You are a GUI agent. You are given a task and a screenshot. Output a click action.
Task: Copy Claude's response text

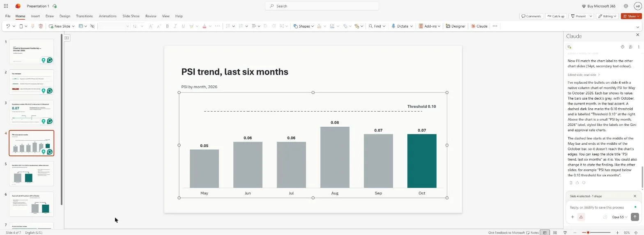[570, 183]
